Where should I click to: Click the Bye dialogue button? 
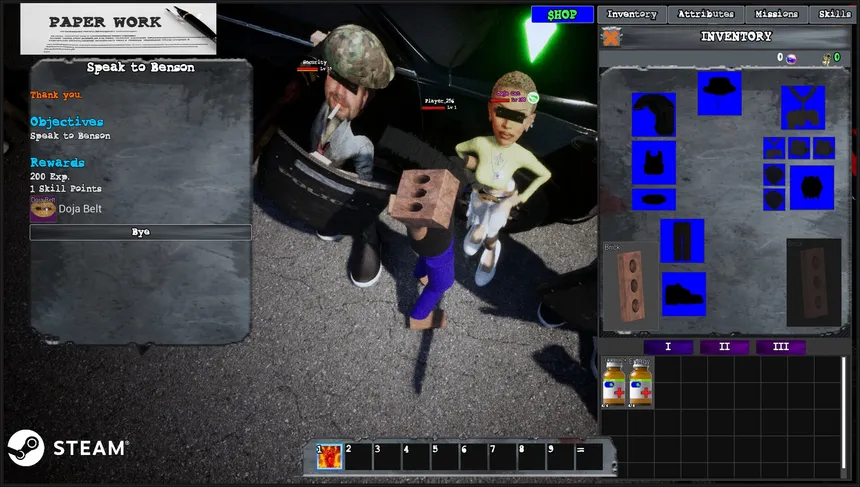[x=140, y=232]
